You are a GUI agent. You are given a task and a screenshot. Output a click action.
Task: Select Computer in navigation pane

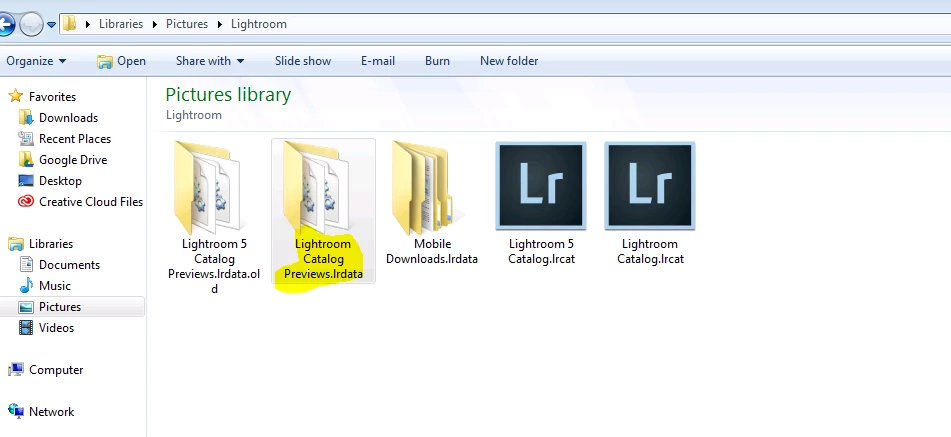click(56, 370)
